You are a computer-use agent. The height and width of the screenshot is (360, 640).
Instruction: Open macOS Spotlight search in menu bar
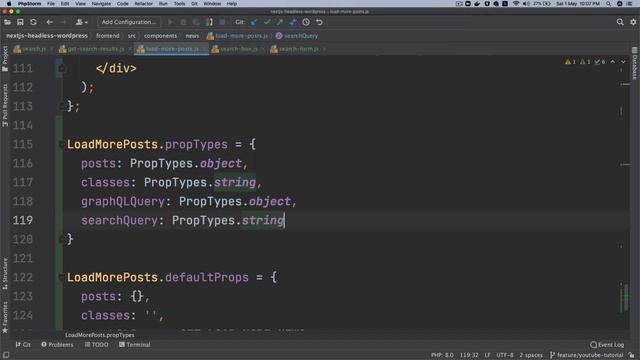[x=608, y=4]
